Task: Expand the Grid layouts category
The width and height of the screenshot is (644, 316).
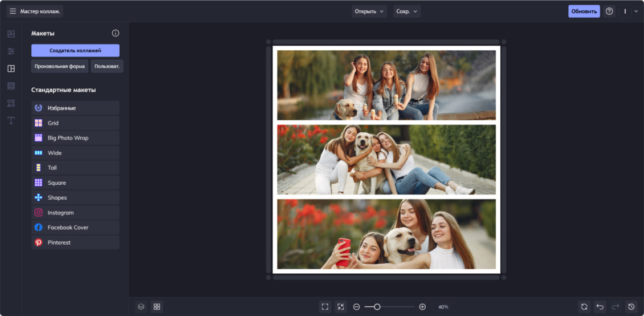Action: 75,123
